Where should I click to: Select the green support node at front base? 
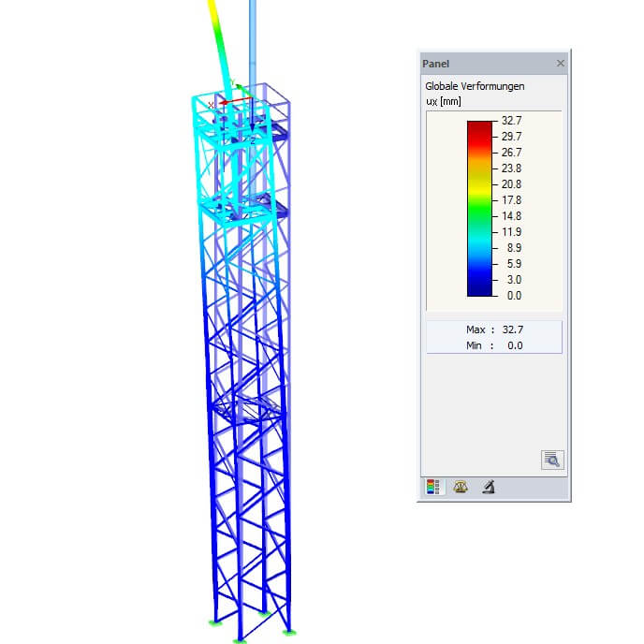tap(241, 640)
